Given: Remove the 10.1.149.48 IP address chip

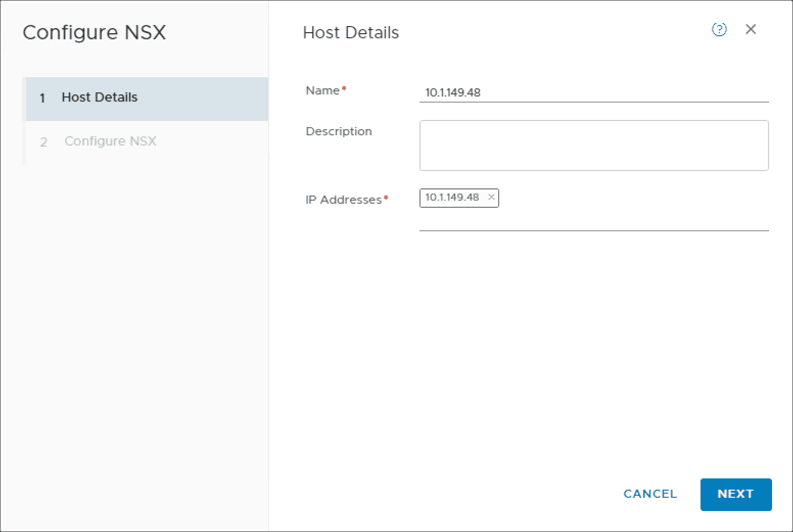Looking at the screenshot, I should (x=491, y=197).
